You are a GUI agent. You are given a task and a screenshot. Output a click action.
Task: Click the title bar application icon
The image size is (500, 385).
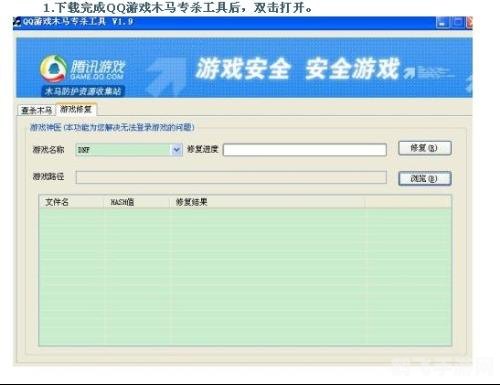pos(17,22)
